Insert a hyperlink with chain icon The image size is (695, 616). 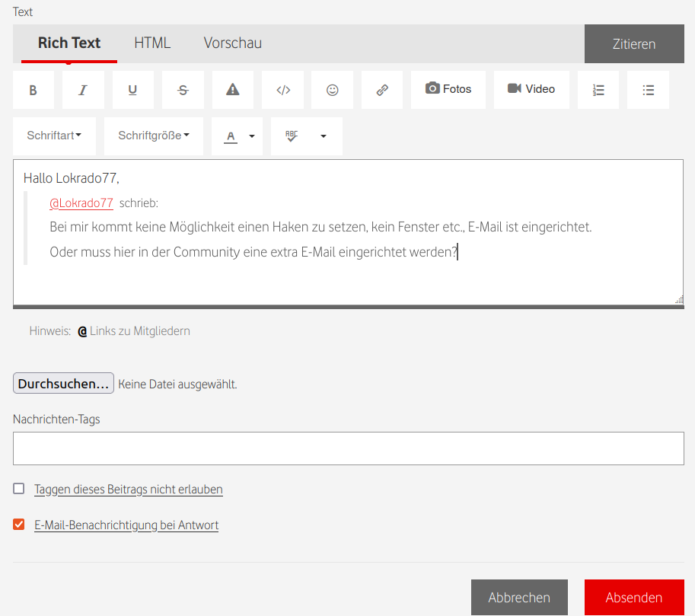tap(382, 90)
